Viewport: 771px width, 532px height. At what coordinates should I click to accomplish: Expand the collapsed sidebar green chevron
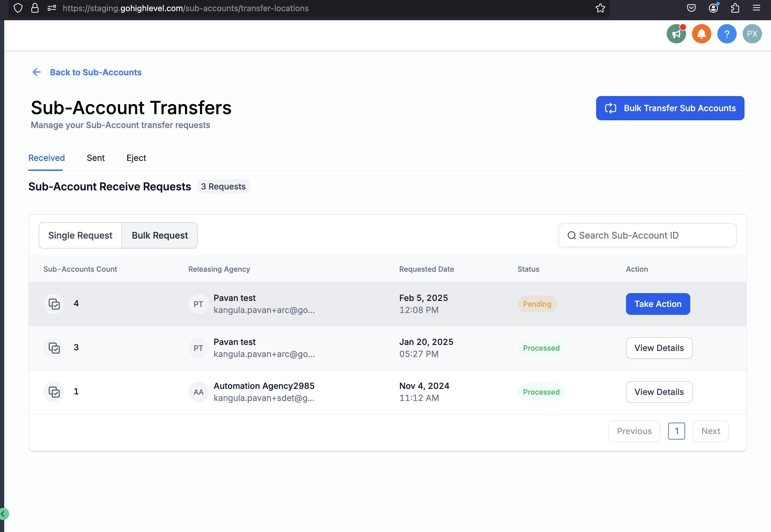[x=3, y=514]
